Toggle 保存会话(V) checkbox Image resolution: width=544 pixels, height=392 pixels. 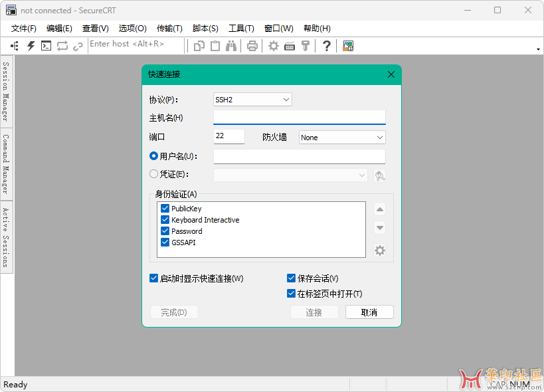point(291,278)
